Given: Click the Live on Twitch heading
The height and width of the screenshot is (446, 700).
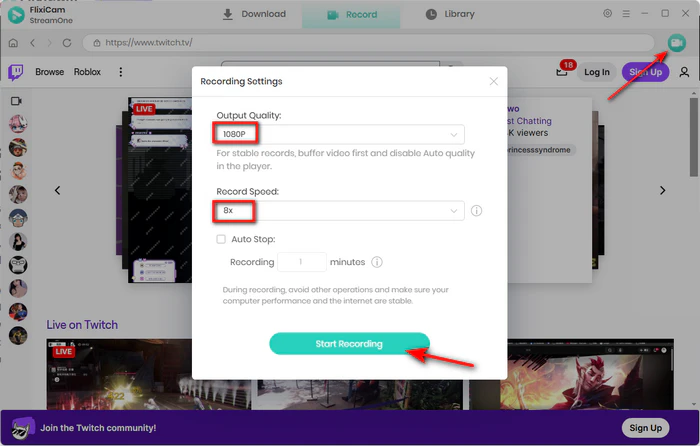Looking at the screenshot, I should coord(82,325).
